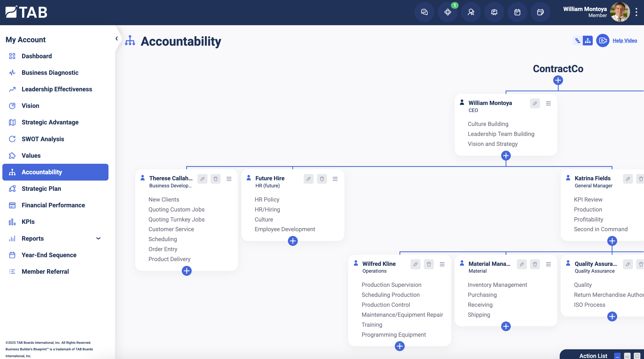Screen dimensions: 644x359
Task: Open the presentation board icon in header
Action: (x=494, y=12)
